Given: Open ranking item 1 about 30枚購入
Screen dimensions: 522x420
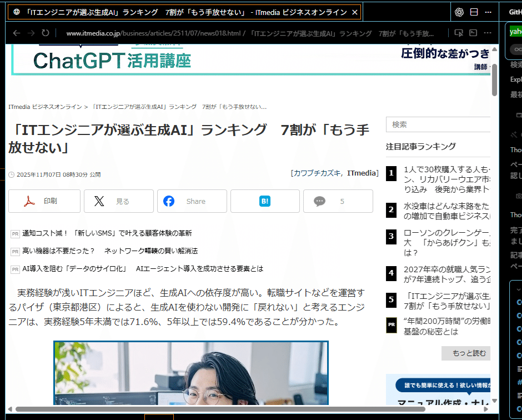Looking at the screenshot, I should click(x=447, y=179).
